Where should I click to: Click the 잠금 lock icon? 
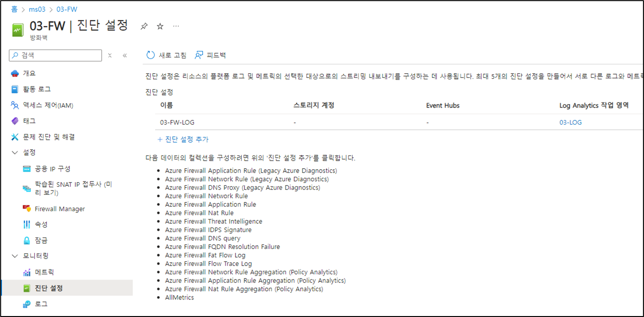click(x=27, y=240)
